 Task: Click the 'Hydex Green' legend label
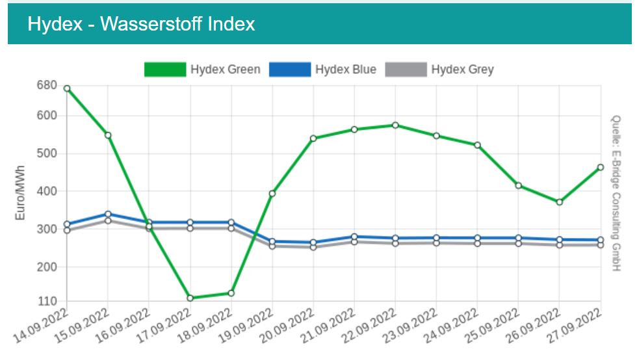[226, 70]
